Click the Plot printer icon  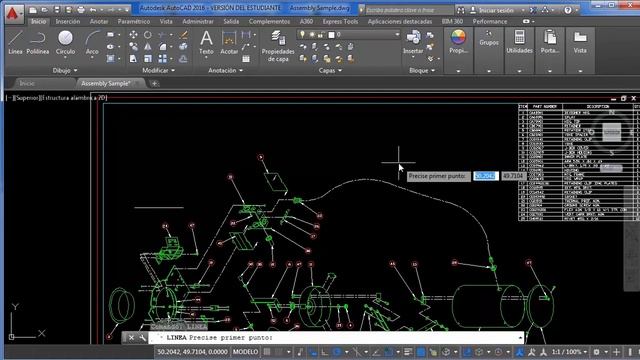81,9
